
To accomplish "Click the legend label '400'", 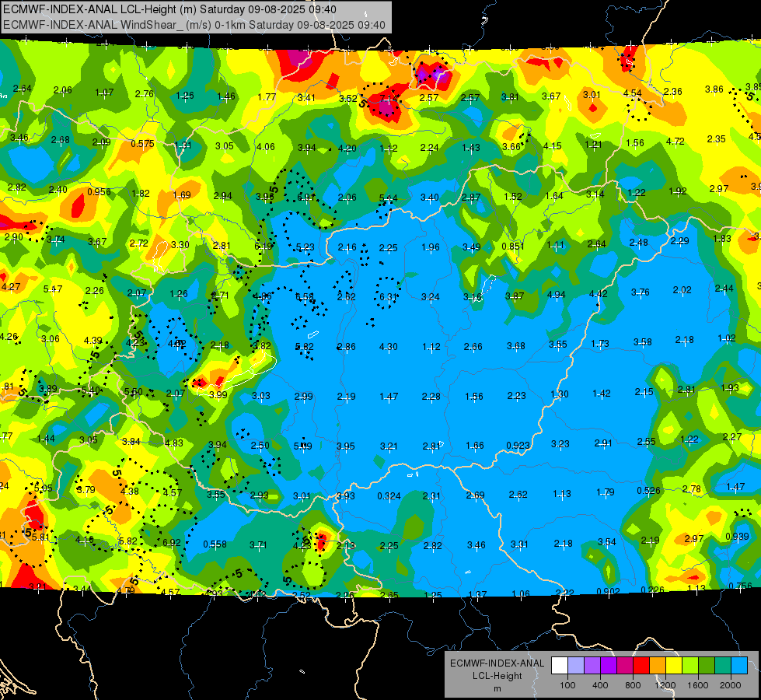I will click(600, 685).
